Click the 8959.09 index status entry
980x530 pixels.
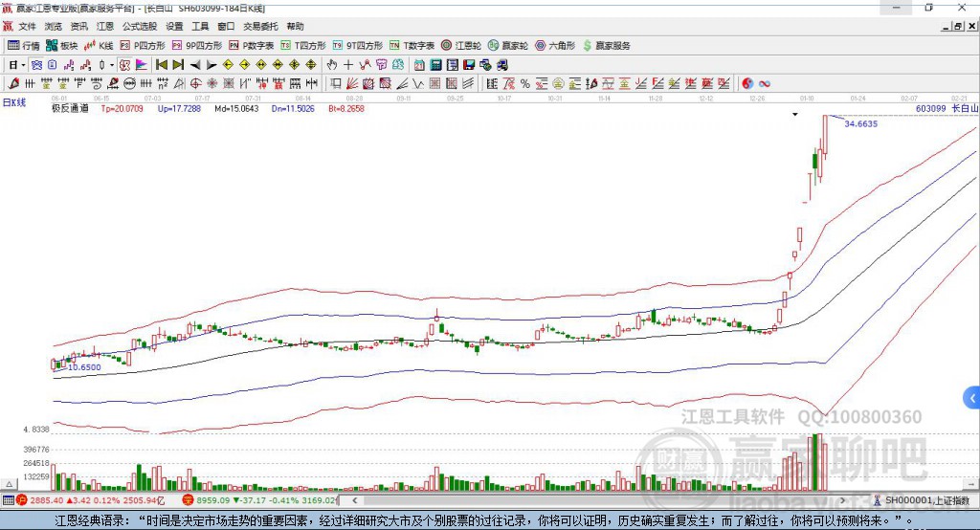point(260,500)
